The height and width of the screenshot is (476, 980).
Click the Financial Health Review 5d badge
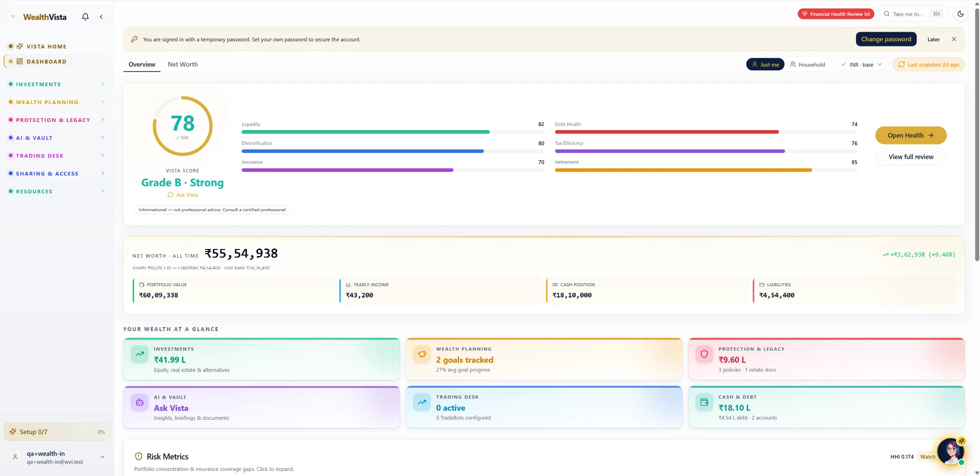click(836, 14)
